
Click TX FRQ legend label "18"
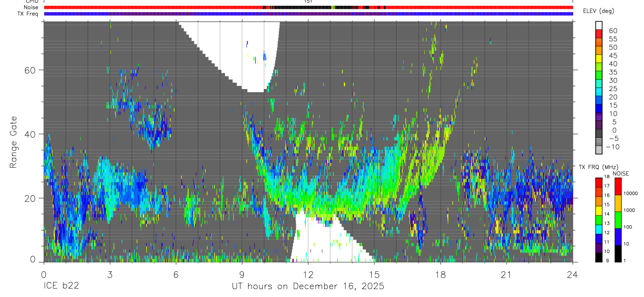tap(607, 177)
